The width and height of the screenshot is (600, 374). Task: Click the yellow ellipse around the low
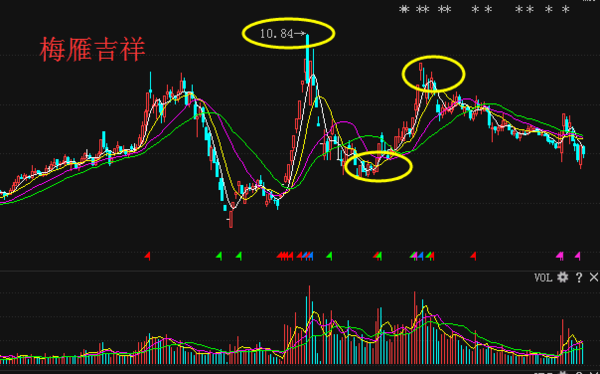coord(378,166)
